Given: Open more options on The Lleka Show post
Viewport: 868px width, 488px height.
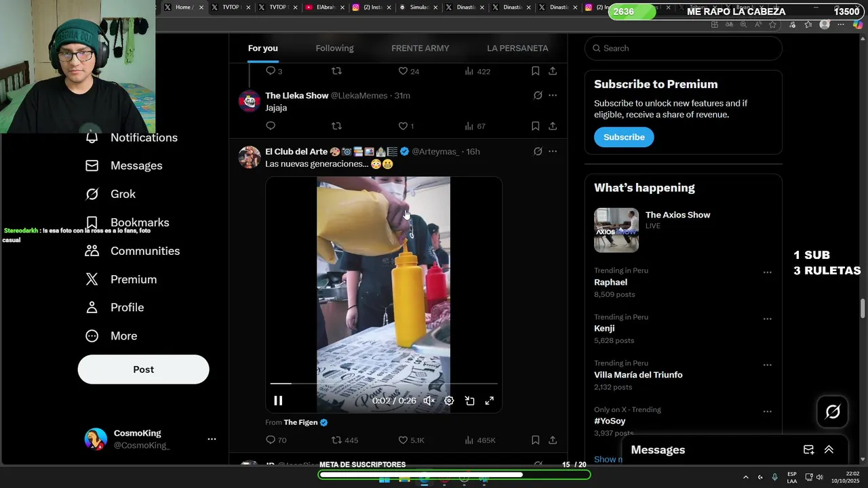Looking at the screenshot, I should 553,96.
